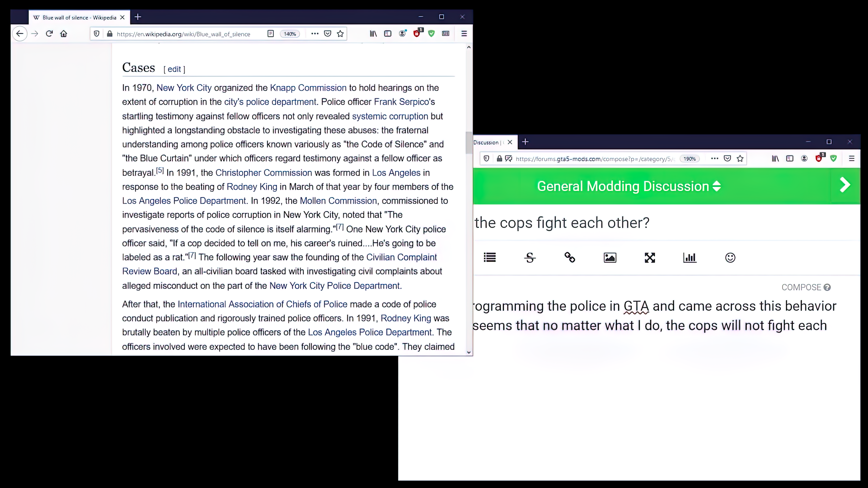Close the Discussion tab in forum window
The image size is (868, 488).
(x=510, y=142)
